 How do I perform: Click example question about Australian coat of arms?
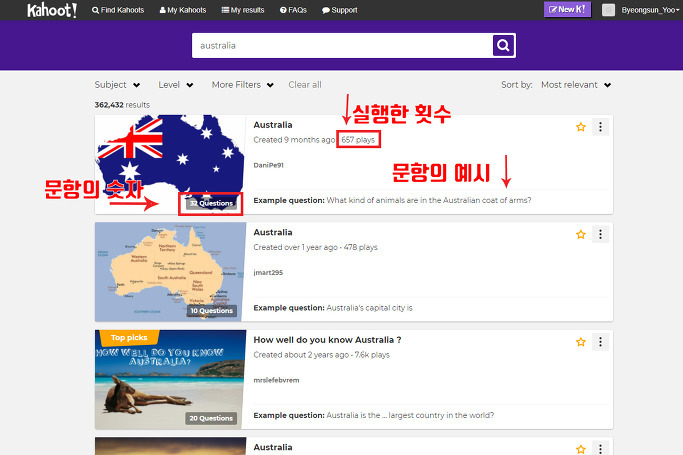click(392, 200)
